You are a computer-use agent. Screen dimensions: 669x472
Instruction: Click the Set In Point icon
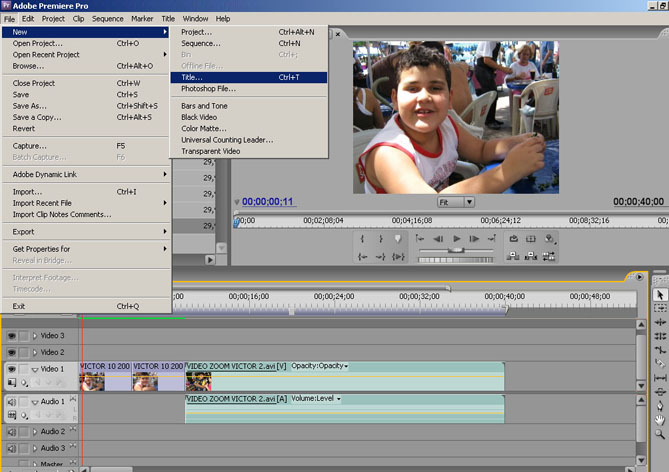[361, 239]
